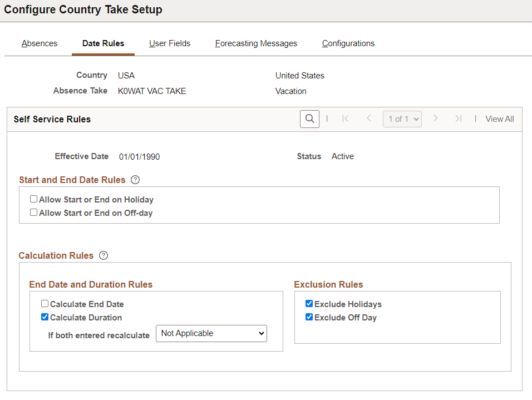Image resolution: width=532 pixels, height=400 pixels.
Task: Uncheck the Calculate Duration option
Action: pyautogui.click(x=45, y=317)
